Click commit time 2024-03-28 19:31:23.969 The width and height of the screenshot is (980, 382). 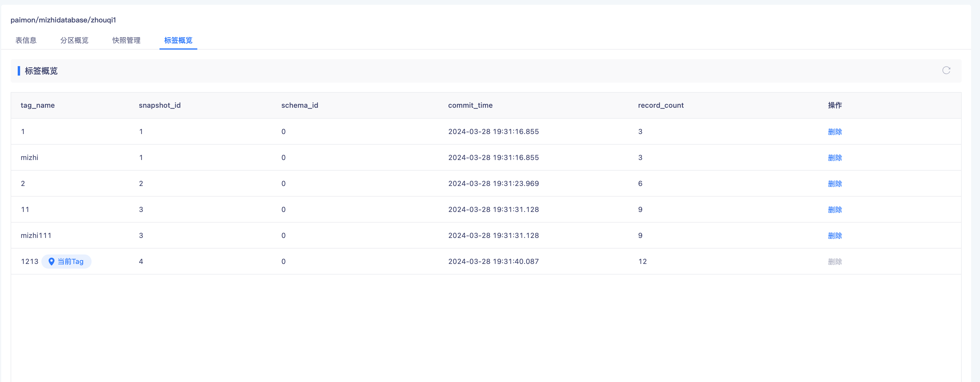494,184
